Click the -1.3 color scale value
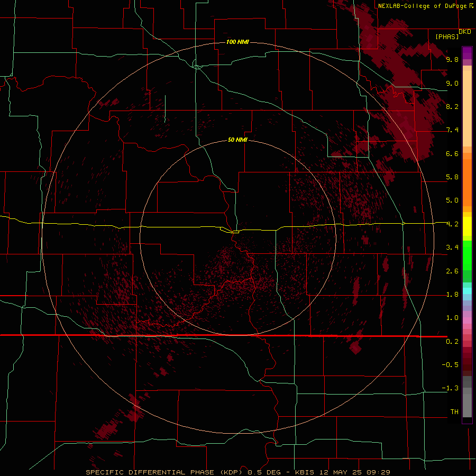Screen dimensions: 476x476 pos(450,388)
